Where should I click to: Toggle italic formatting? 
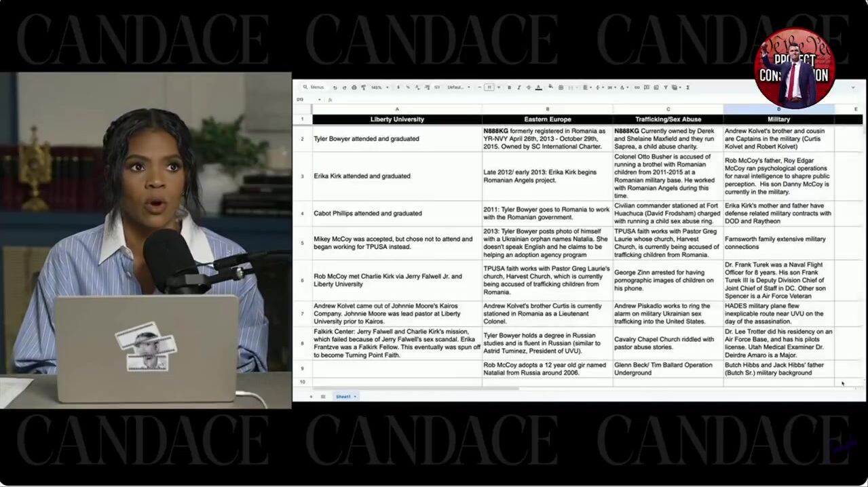tap(518, 87)
